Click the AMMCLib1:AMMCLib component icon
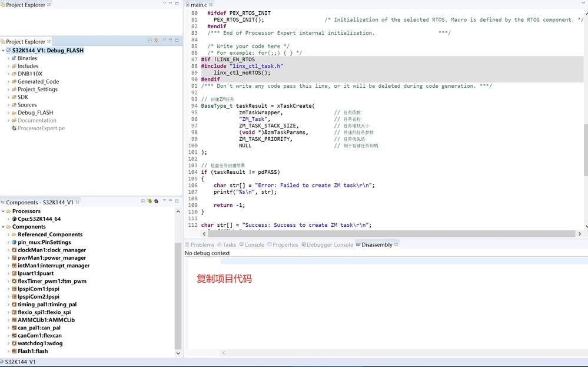The width and height of the screenshot is (588, 367). click(14, 320)
